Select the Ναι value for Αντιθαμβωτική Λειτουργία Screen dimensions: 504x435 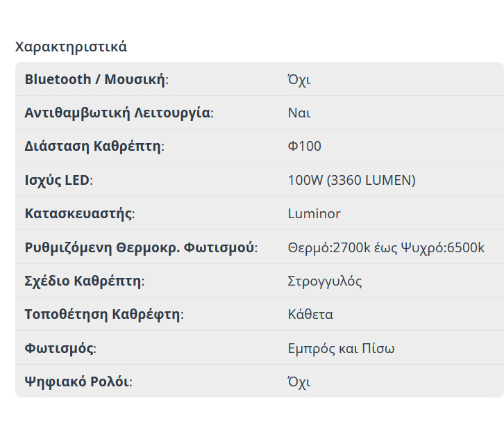pos(299,113)
